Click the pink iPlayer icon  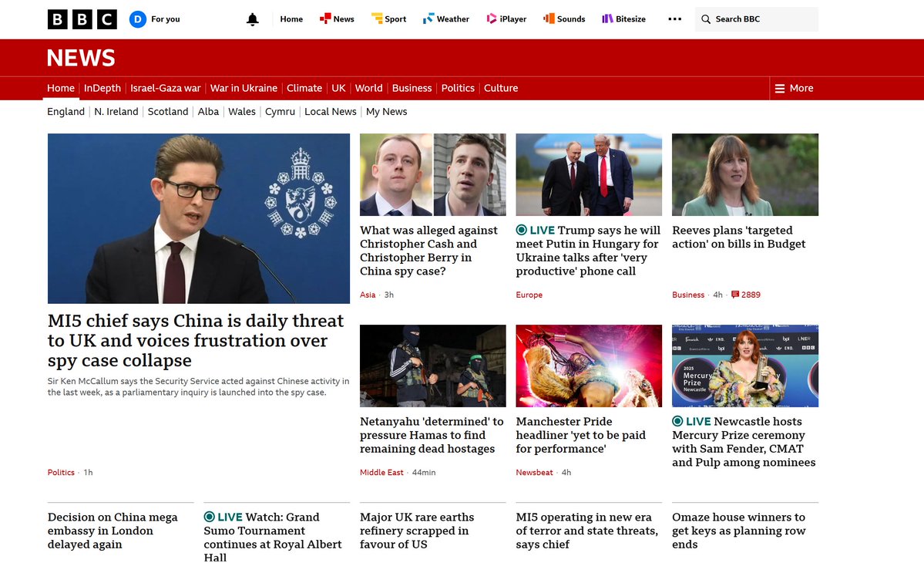492,19
